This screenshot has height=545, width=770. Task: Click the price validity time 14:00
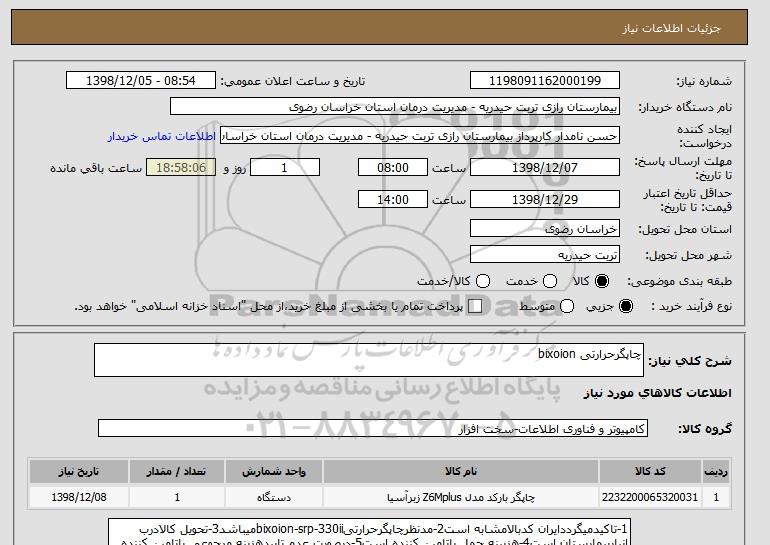click(393, 199)
